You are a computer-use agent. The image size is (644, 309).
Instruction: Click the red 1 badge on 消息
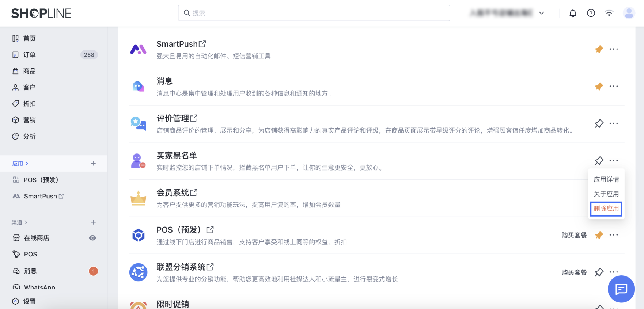tap(94, 271)
